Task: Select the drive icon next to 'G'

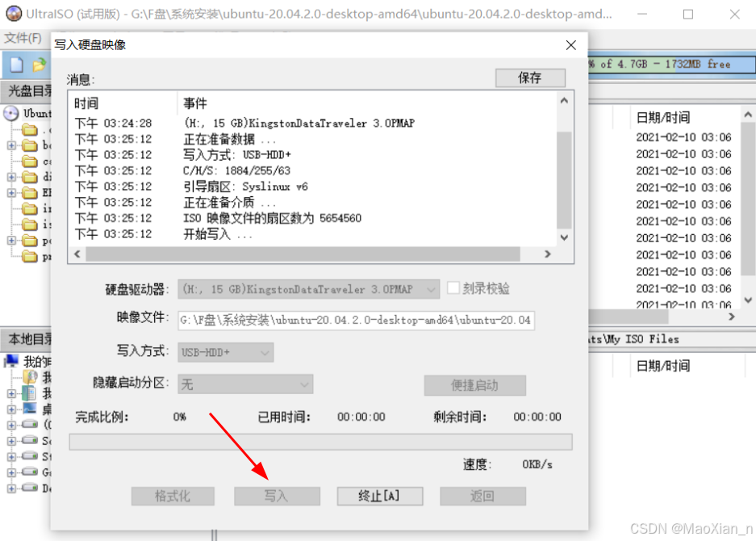Action: (30, 472)
